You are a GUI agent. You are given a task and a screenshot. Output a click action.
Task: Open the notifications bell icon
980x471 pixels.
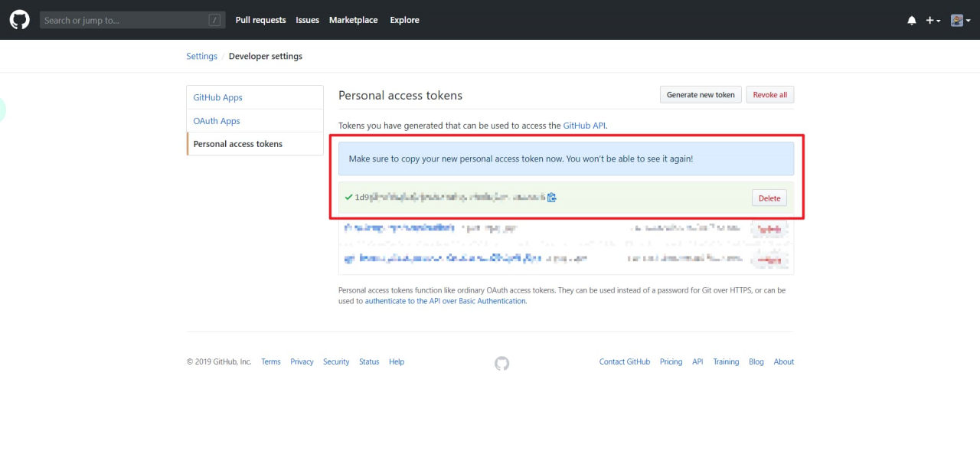click(x=911, y=21)
